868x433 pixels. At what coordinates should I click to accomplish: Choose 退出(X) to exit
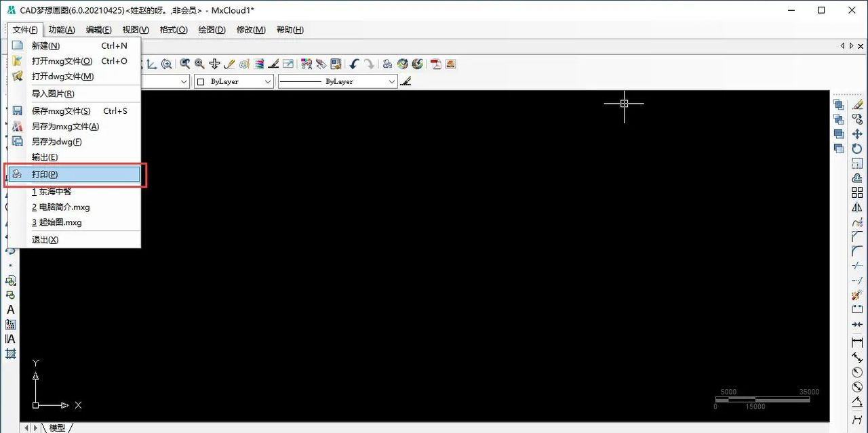[74, 239]
